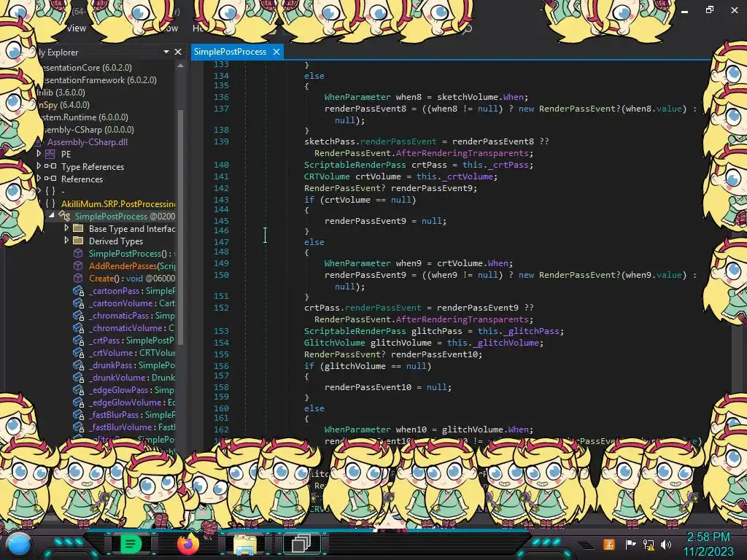Click the stacked-windows taskbar icon

click(x=301, y=543)
